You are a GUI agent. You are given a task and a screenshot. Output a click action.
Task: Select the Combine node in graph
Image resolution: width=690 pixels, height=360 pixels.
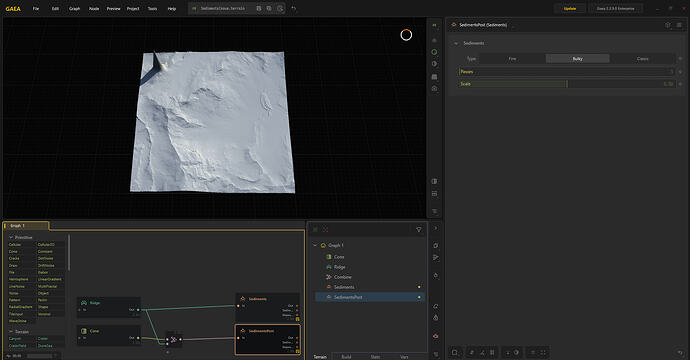click(173, 339)
